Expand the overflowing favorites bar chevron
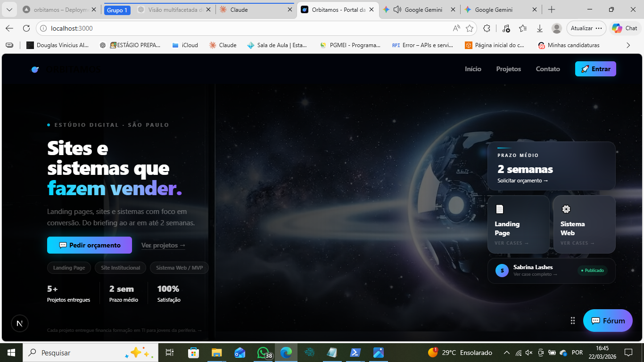The height and width of the screenshot is (362, 644). (627, 45)
